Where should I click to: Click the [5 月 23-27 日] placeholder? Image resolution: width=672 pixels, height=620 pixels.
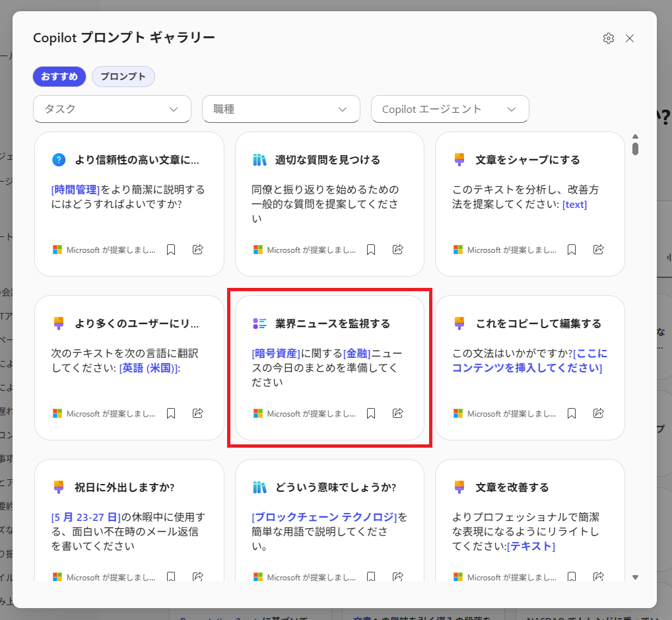tap(86, 517)
